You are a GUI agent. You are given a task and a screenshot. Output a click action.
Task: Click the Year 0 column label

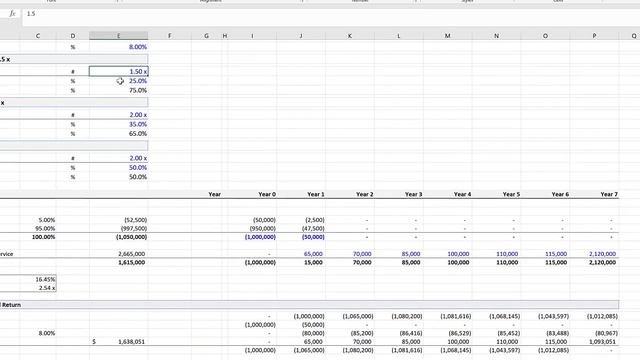click(267, 194)
